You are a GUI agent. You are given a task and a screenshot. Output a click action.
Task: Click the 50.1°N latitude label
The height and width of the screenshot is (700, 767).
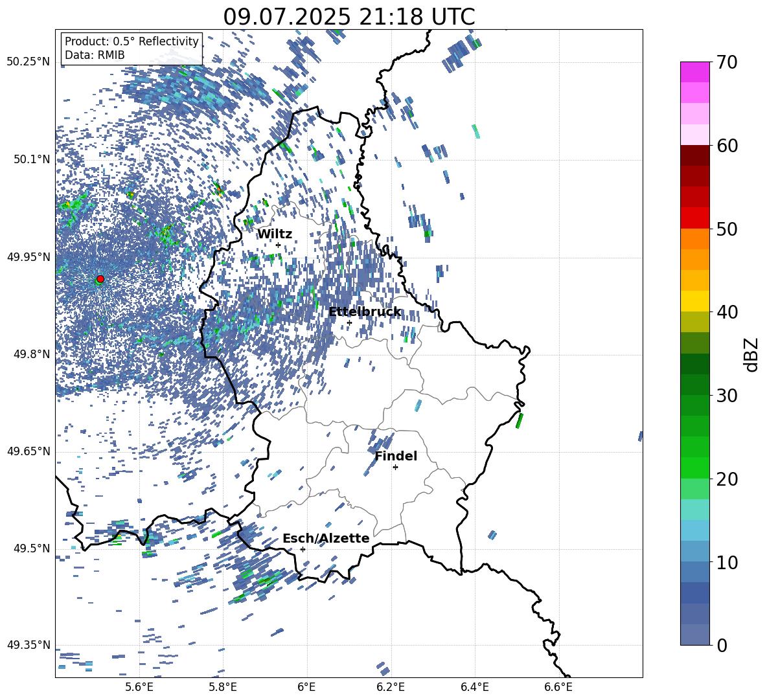tap(32, 159)
